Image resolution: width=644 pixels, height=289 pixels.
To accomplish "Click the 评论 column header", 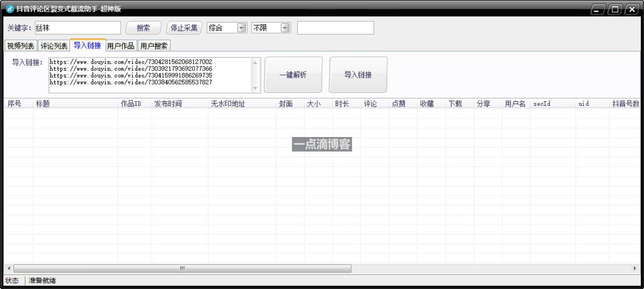I will pyautogui.click(x=375, y=104).
